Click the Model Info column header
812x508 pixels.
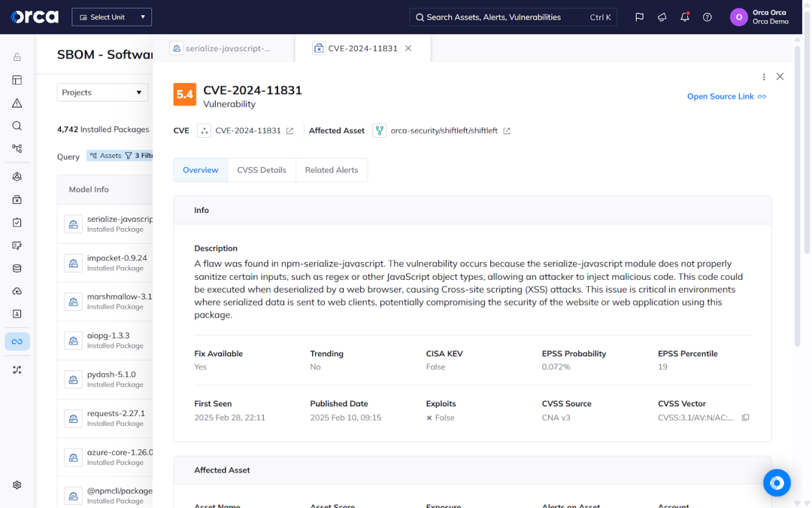(x=89, y=190)
